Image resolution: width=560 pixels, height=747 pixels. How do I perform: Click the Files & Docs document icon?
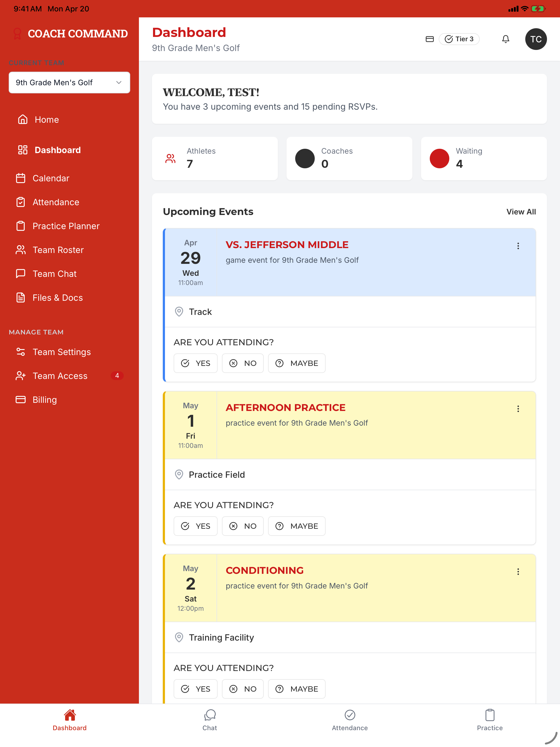coord(21,297)
